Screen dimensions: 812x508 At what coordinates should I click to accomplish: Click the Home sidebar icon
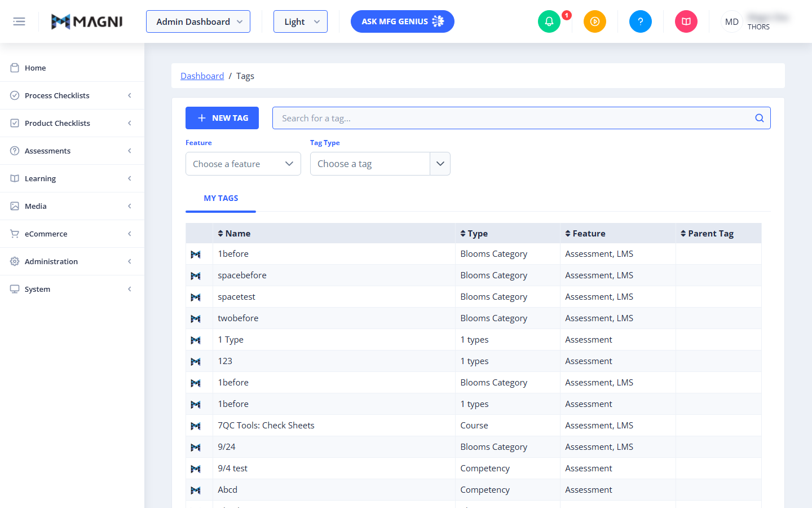[x=15, y=68]
